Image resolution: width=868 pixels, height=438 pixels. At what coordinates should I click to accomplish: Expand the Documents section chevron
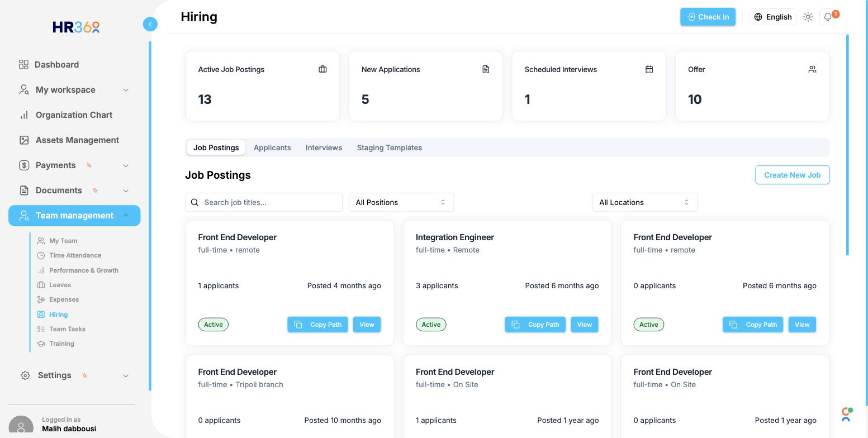126,191
